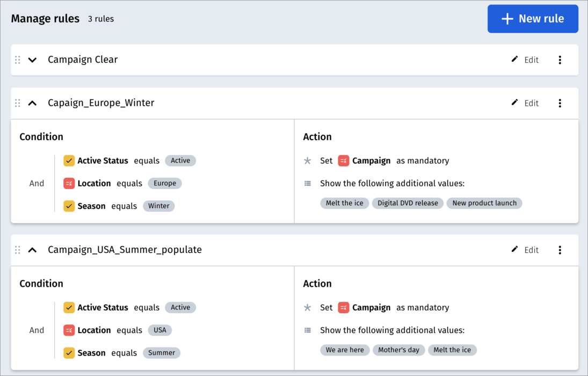Viewport: 588px width, 376px height.
Task: Click the drag handle of Capaign_Europe_Winter
Action: point(17,103)
